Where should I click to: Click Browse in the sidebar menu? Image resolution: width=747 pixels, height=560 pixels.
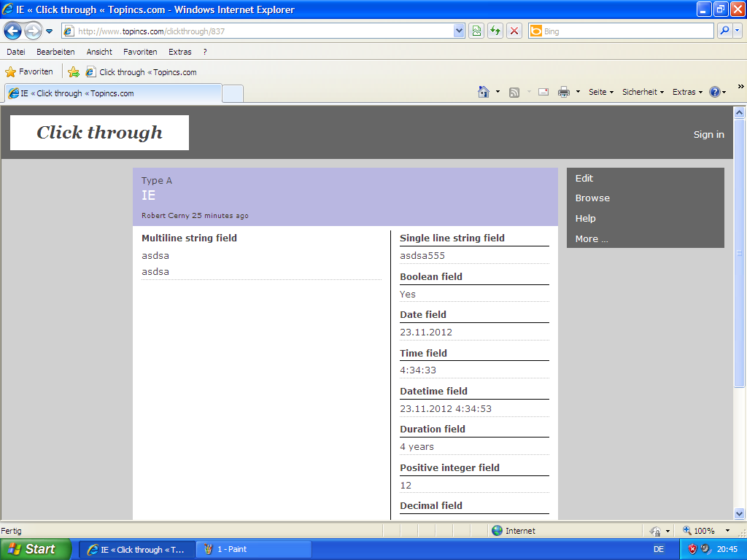[592, 198]
